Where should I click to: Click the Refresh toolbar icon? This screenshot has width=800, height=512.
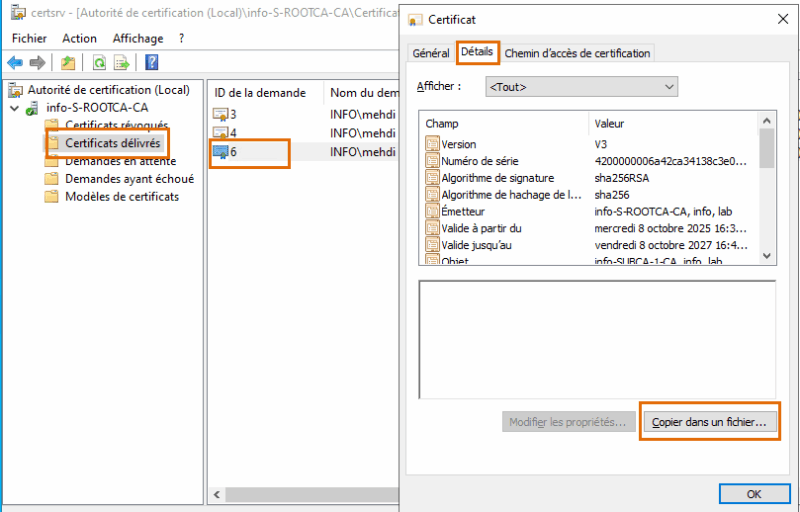(x=99, y=63)
